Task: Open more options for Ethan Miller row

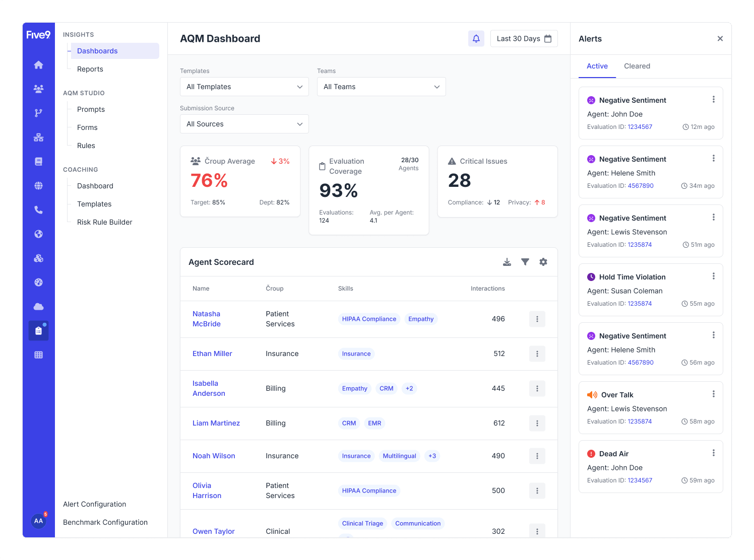Action: tap(537, 354)
